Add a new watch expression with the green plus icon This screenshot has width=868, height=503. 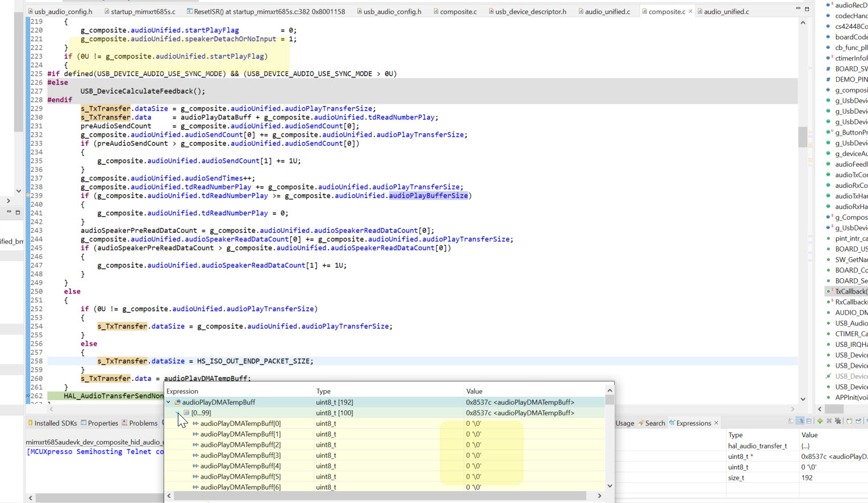[x=820, y=421]
